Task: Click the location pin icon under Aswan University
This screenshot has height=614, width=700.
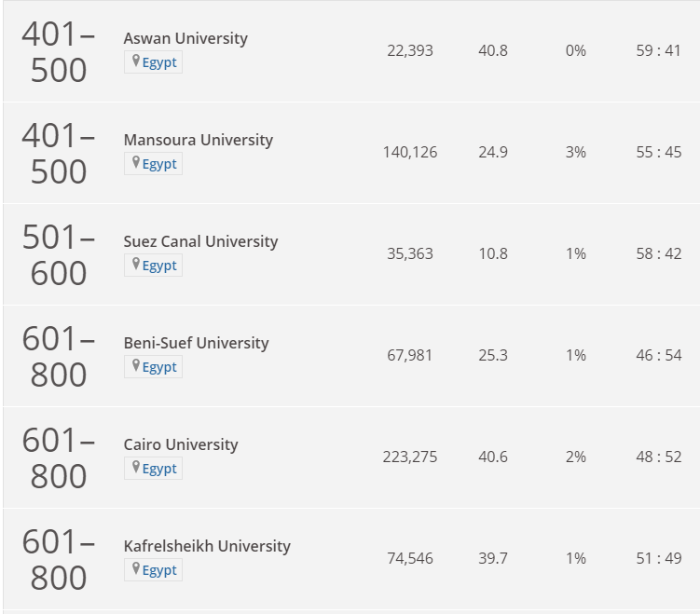Action: 136,61
